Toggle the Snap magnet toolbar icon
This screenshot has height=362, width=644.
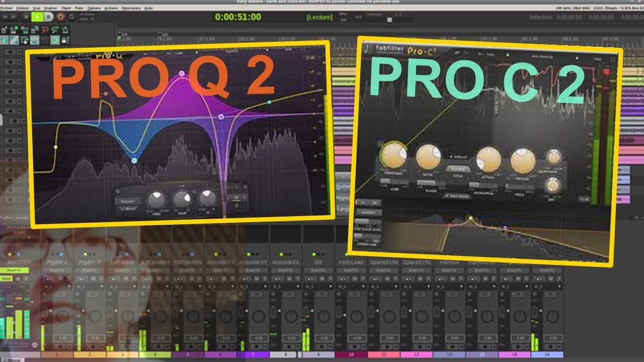[55, 40]
